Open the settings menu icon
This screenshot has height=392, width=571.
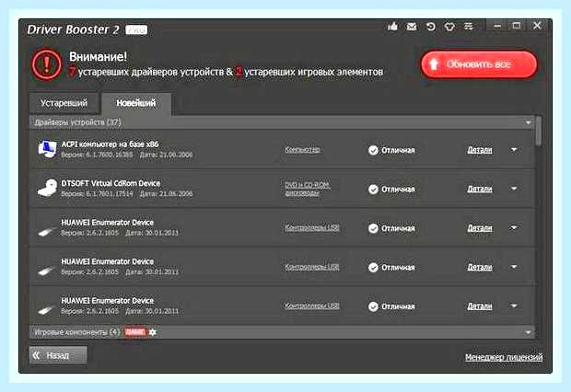tap(468, 26)
